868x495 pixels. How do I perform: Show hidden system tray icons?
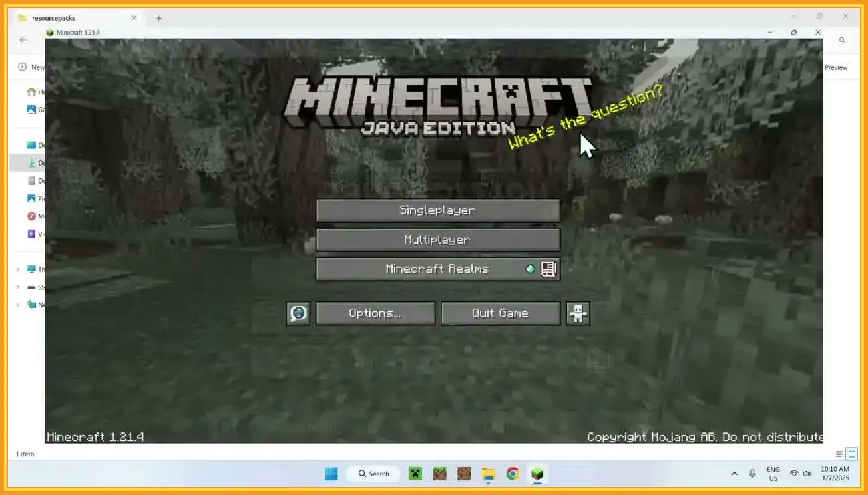[x=734, y=474]
